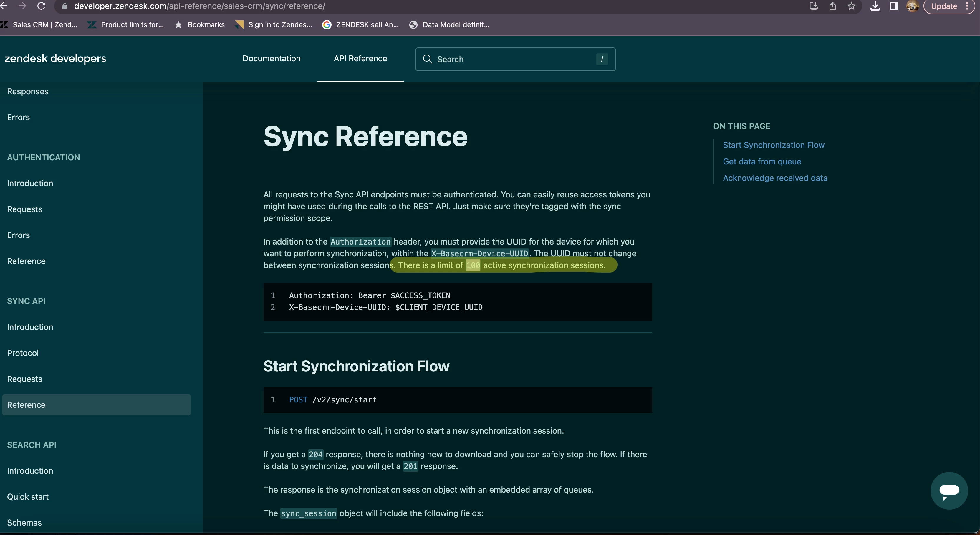
Task: Open Quick start under Search API
Action: pos(28,497)
